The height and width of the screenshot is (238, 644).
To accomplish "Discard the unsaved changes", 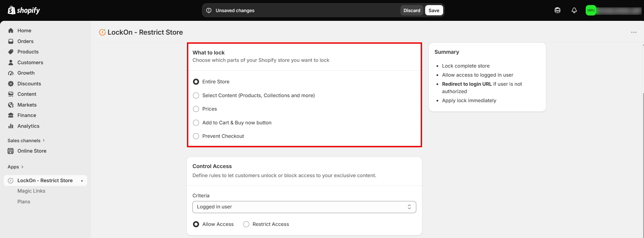I will coord(412,10).
